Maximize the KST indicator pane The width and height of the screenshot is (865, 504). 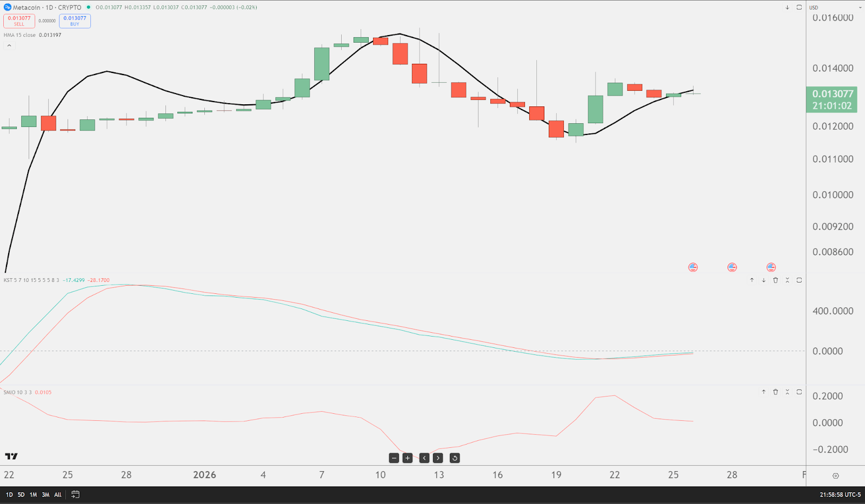[x=799, y=280]
